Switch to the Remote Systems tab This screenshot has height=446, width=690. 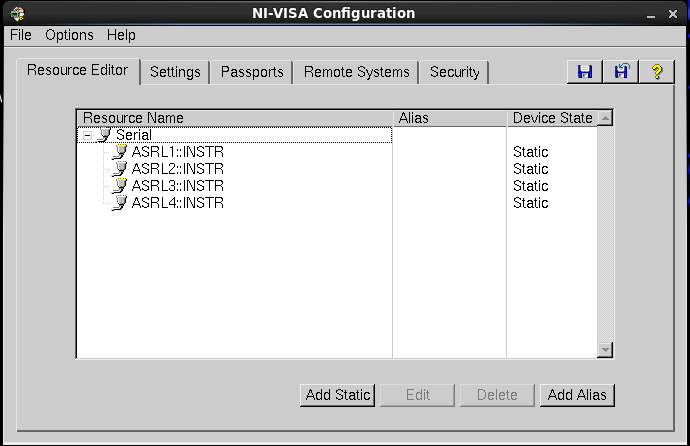tap(356, 72)
